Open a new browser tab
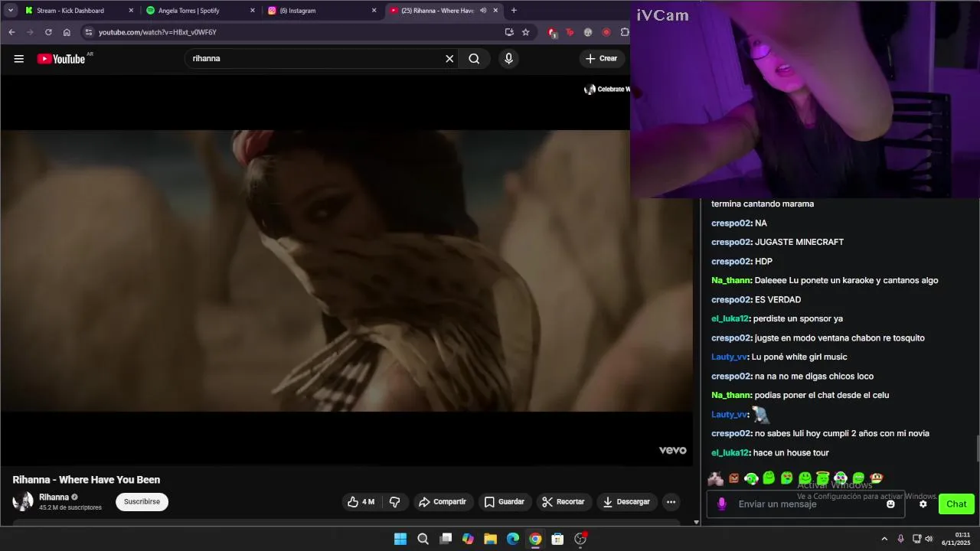 click(514, 11)
